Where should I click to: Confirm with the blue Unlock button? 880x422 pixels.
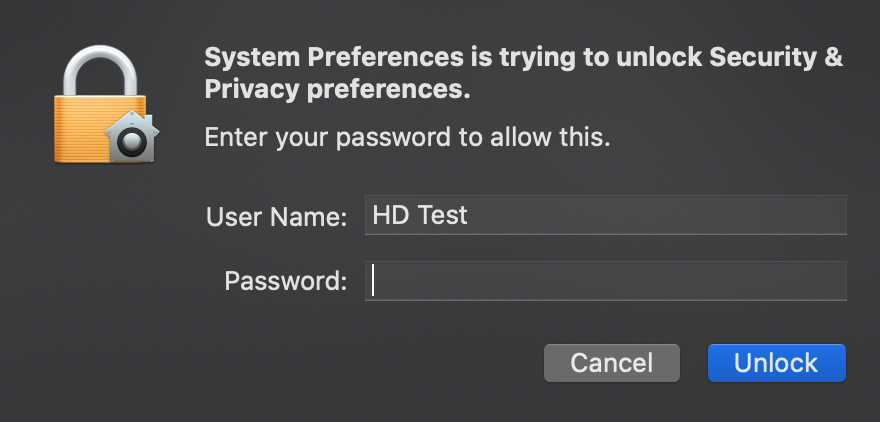tap(777, 363)
